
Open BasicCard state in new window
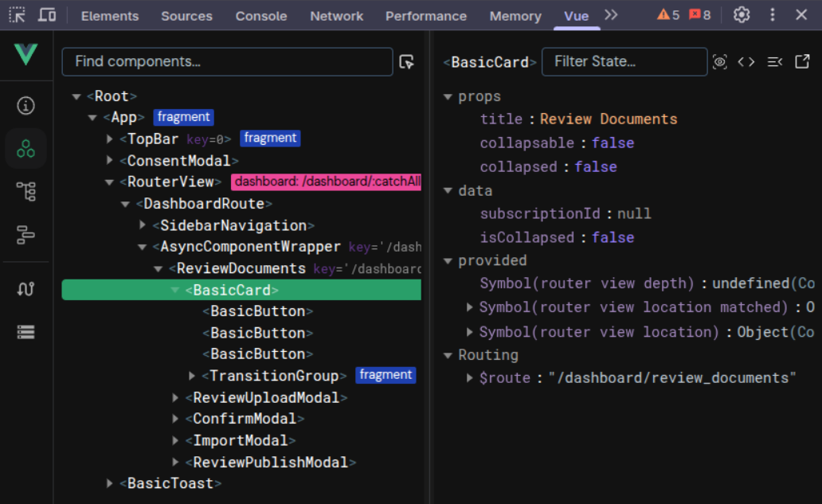pos(800,61)
